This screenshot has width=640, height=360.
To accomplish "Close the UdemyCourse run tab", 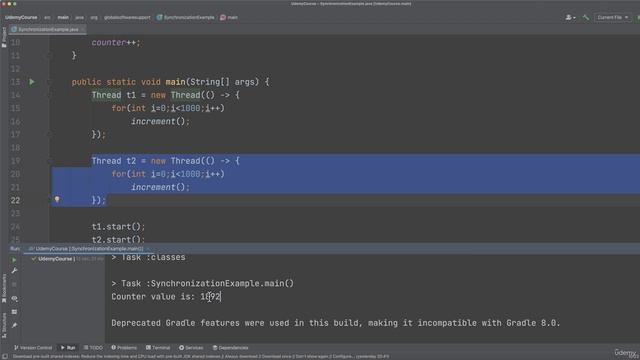I will tap(148, 249).
